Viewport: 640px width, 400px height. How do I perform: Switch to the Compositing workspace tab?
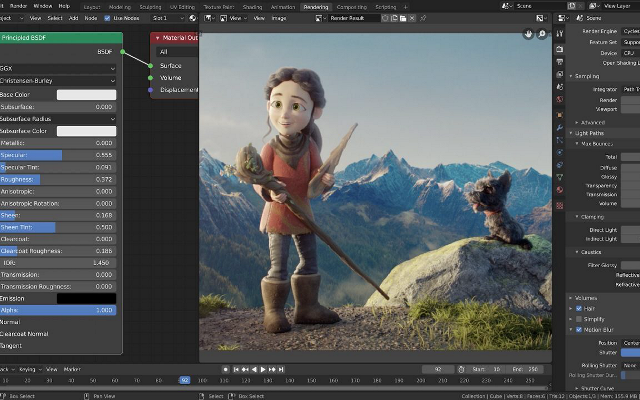(352, 7)
